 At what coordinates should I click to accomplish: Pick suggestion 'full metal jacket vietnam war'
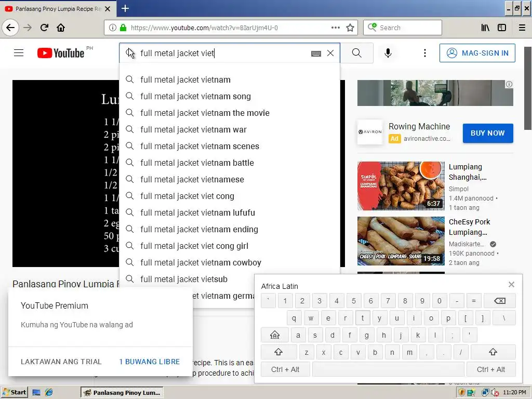point(229,129)
